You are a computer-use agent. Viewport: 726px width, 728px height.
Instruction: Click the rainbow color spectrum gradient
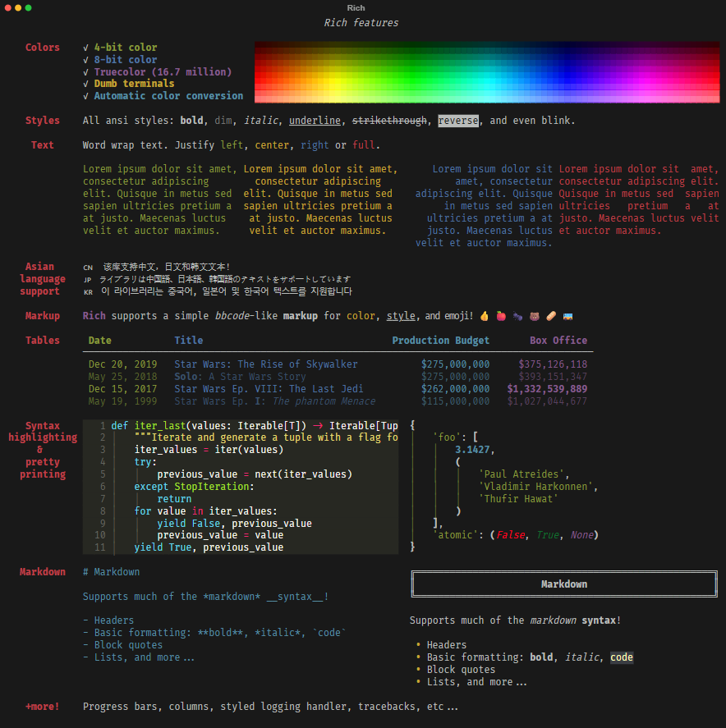pos(487,72)
